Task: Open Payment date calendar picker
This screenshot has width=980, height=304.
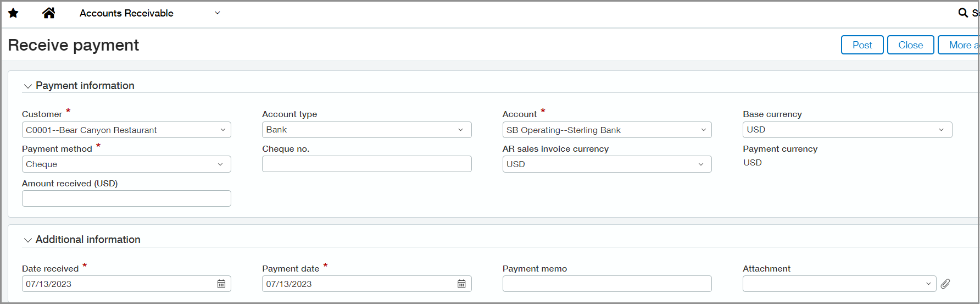Action: click(461, 284)
